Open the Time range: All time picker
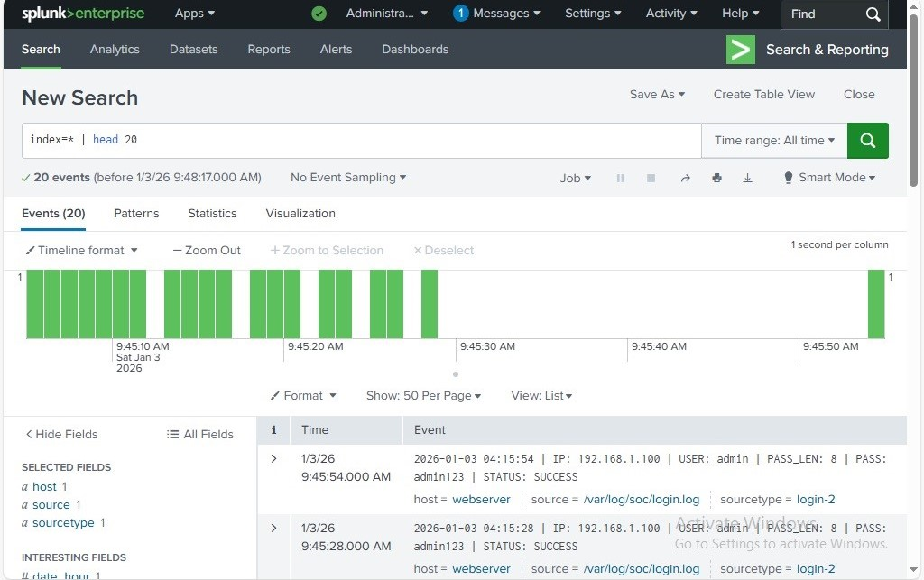Viewport: 924px width, 580px height. pyautogui.click(x=774, y=140)
